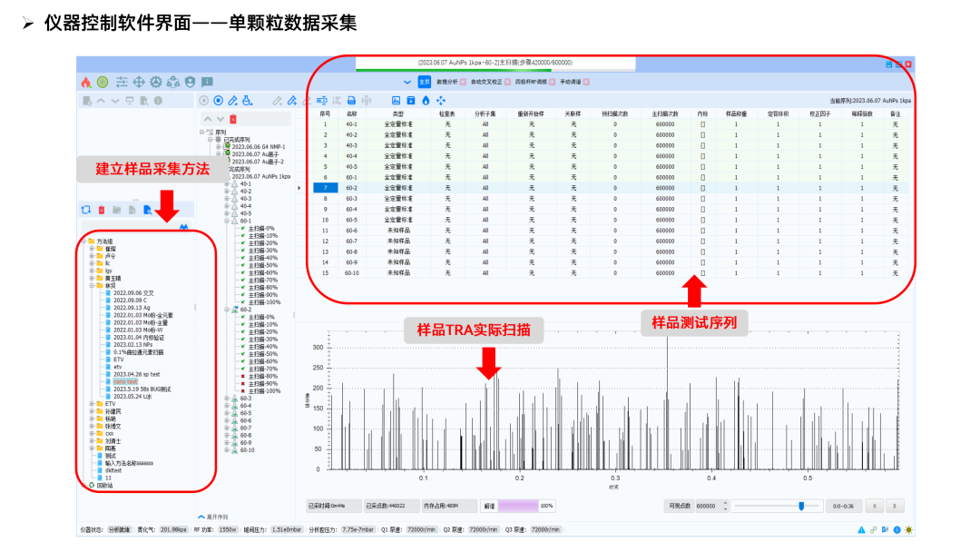The image size is (980, 552).
Task: Open the gear settings icon in top toolbar
Action: point(156,82)
